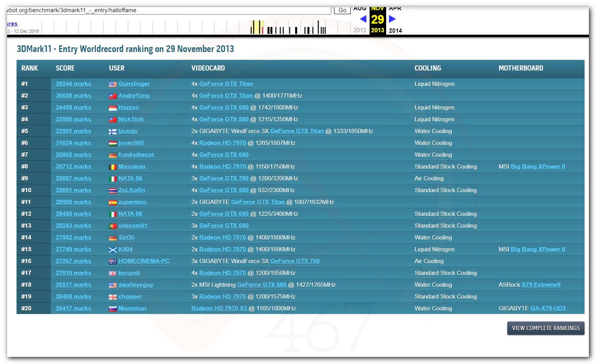Click the flag icon beside chopper
The width and height of the screenshot is (596, 364).
click(113, 297)
